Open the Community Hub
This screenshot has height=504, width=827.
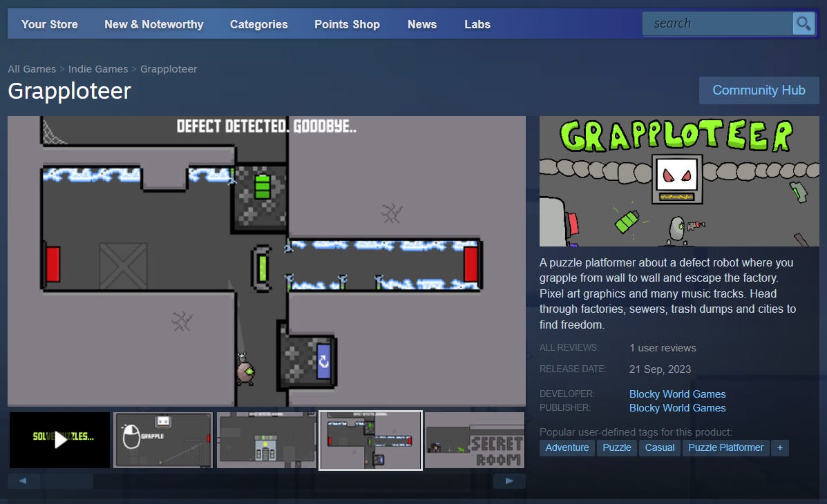[759, 90]
